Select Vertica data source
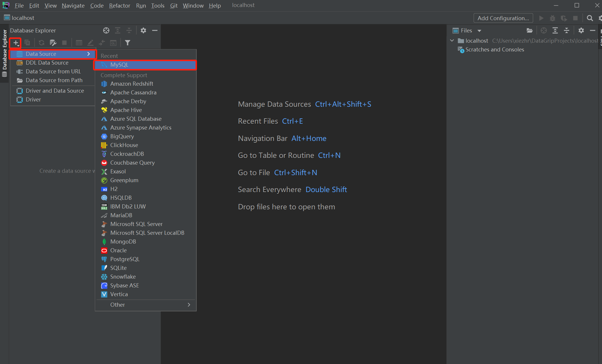602x364 pixels. coord(145,294)
